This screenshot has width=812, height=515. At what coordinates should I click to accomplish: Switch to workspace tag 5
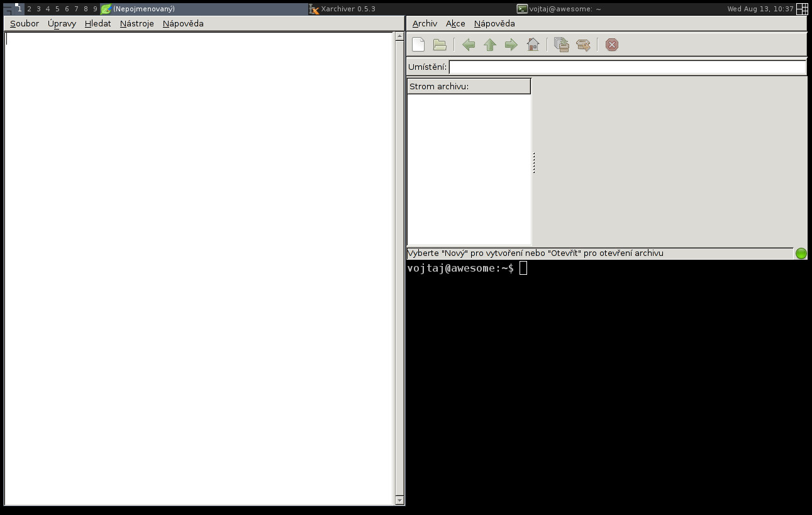point(57,9)
